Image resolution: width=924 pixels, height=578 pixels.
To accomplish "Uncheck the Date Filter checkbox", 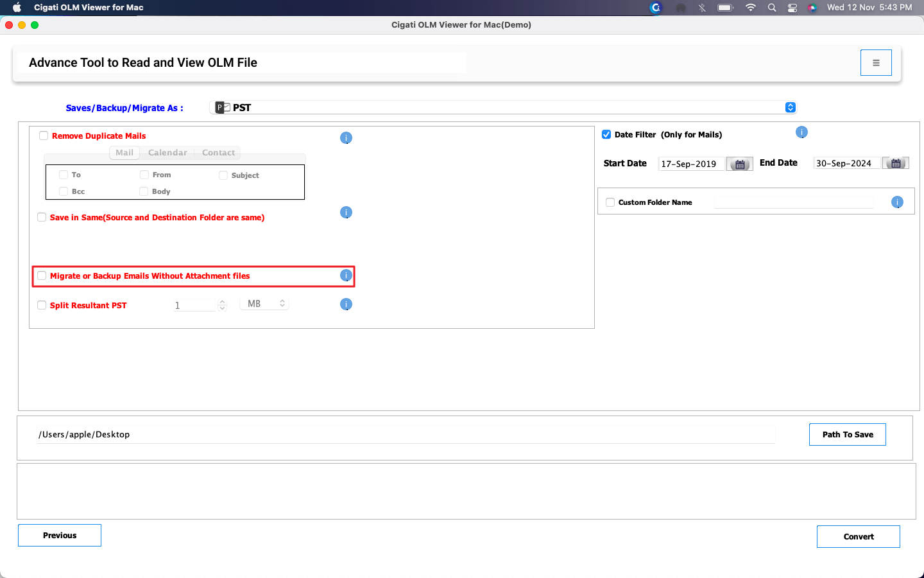I will tap(606, 134).
